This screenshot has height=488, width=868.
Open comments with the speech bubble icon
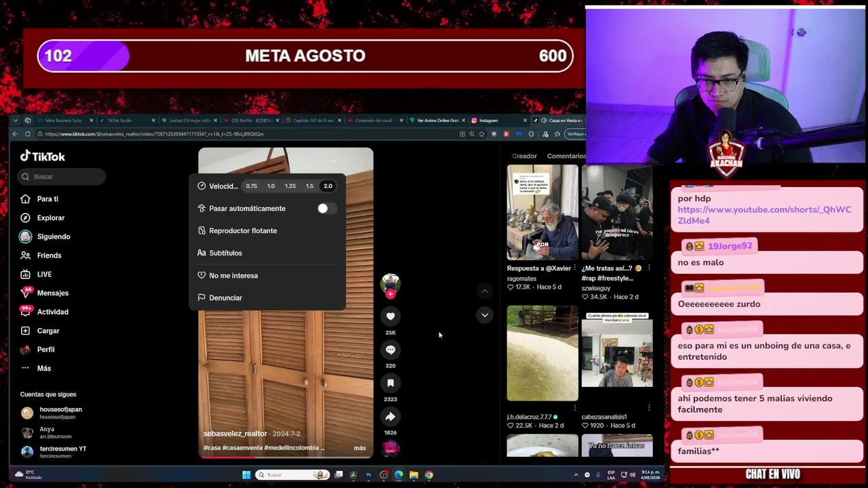(391, 350)
